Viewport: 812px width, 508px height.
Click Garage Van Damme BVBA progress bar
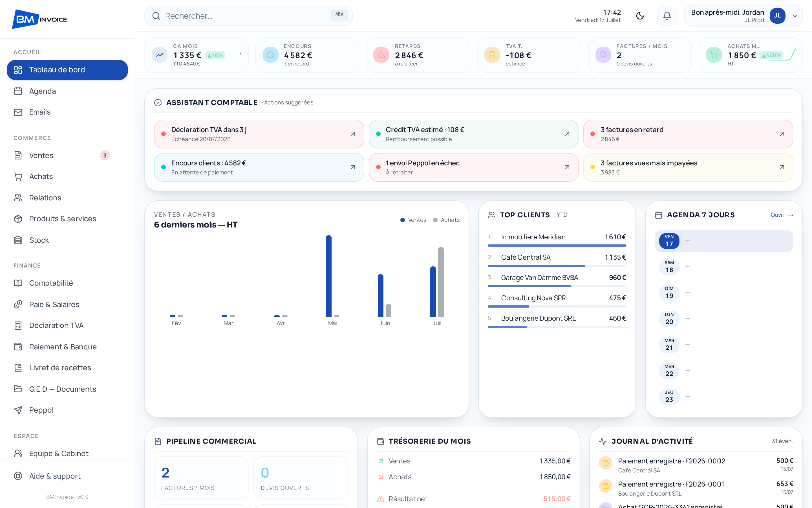[557, 286]
